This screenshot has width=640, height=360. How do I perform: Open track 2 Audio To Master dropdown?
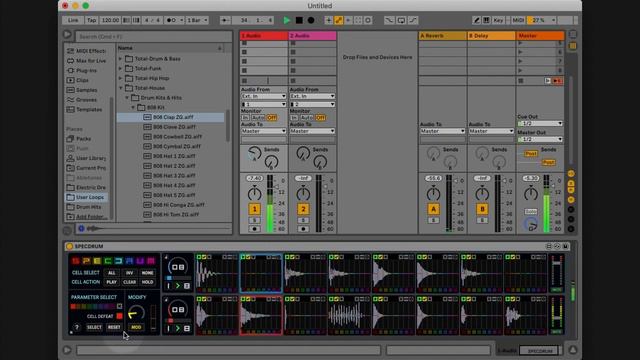312,131
